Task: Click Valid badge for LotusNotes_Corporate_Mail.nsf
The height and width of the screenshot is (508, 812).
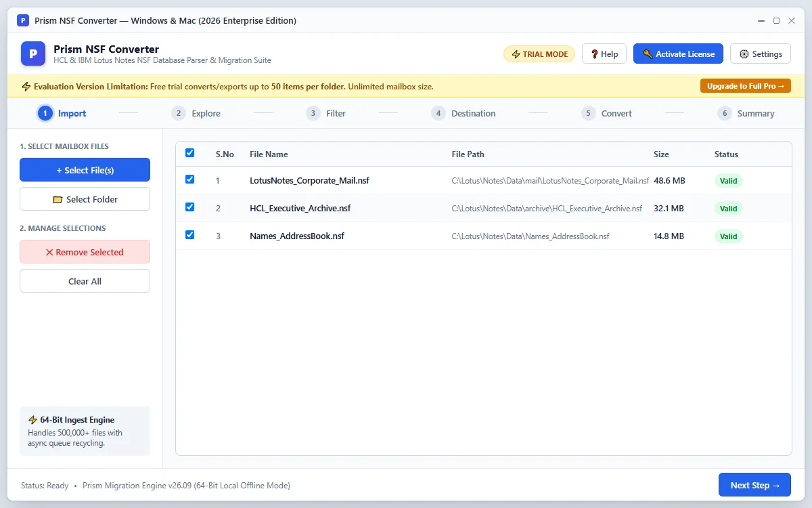Action: tap(729, 181)
